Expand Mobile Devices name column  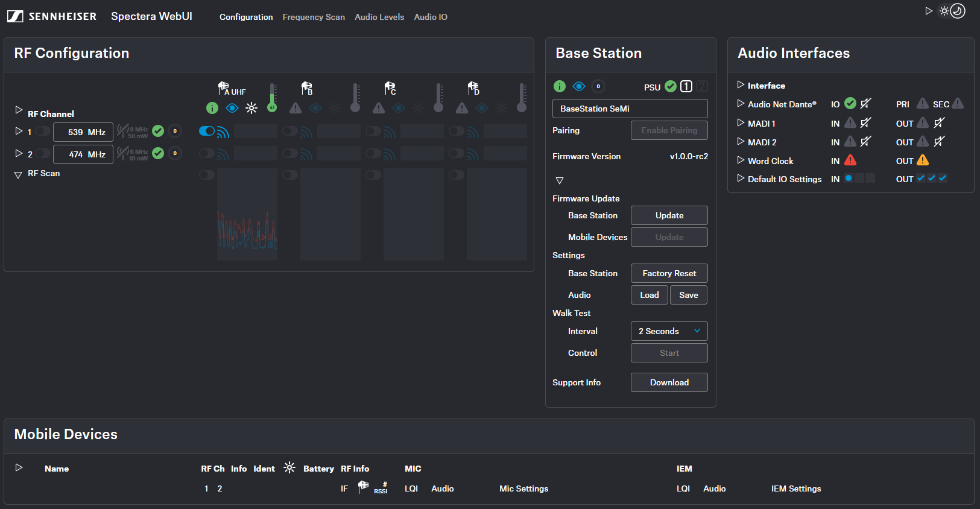click(x=19, y=467)
